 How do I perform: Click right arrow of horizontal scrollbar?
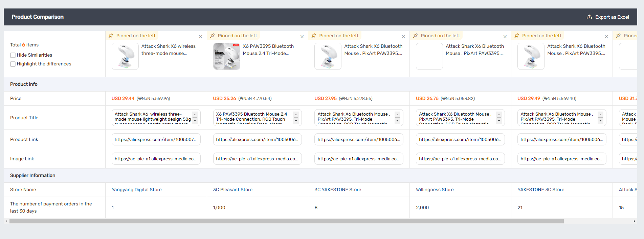click(x=634, y=221)
